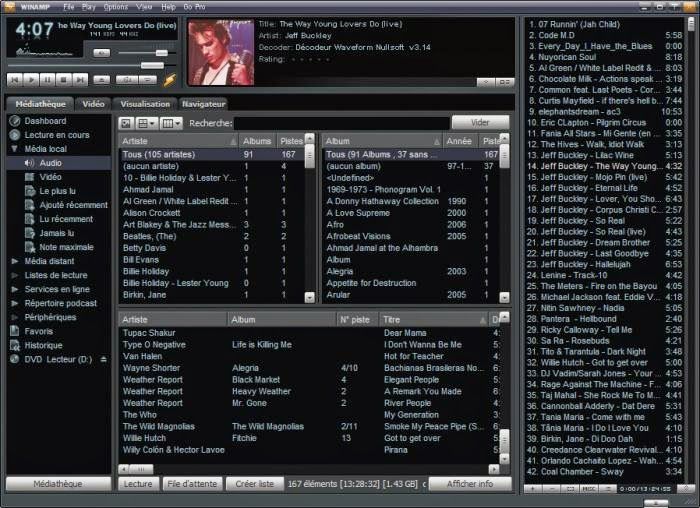Open the playlist MISC menu button
The image size is (700, 508).
[589, 489]
